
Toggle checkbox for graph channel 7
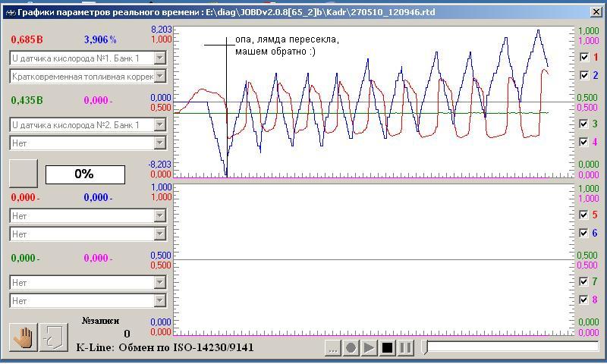pos(583,281)
